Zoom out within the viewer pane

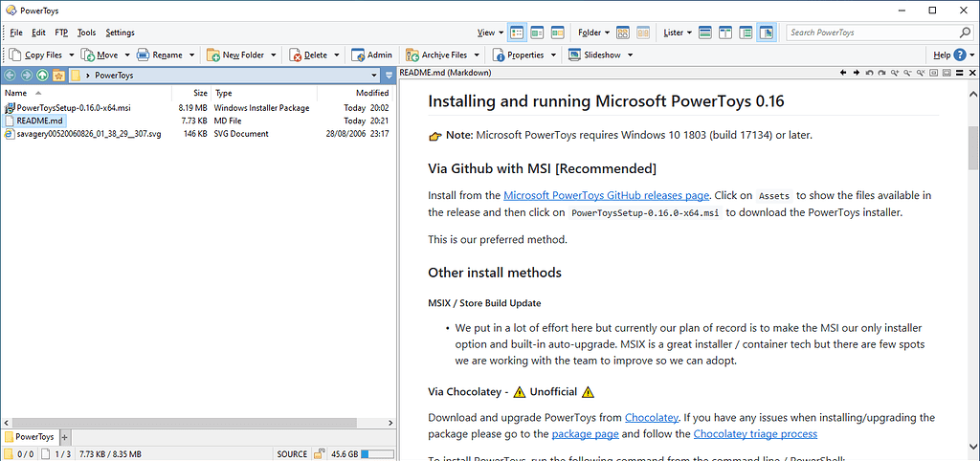907,73
